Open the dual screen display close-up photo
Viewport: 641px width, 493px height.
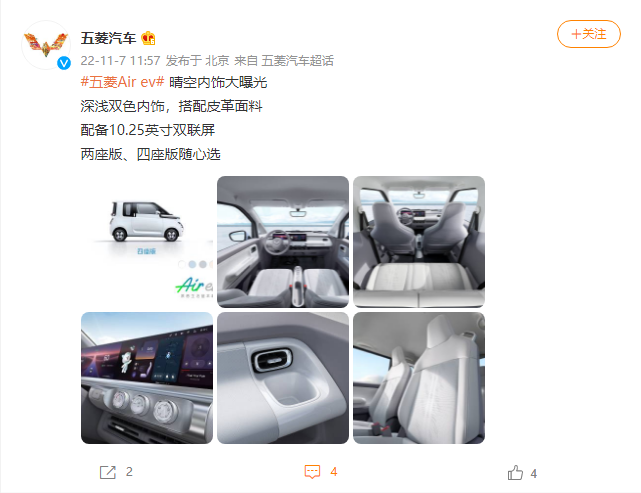147,378
